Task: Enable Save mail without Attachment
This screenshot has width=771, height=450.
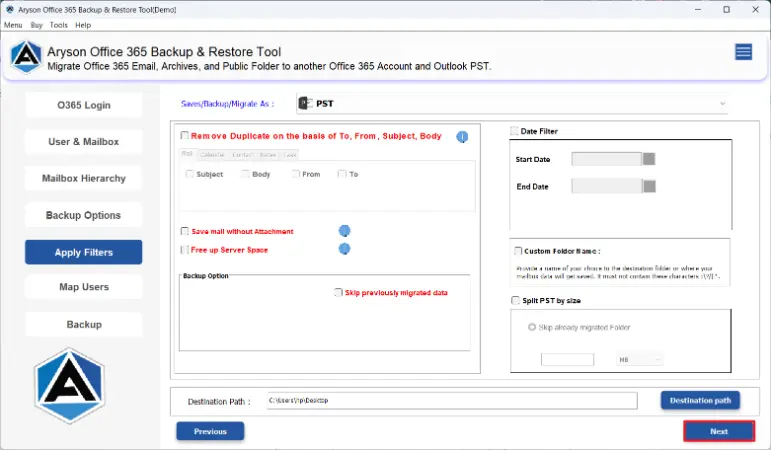Action: [184, 231]
